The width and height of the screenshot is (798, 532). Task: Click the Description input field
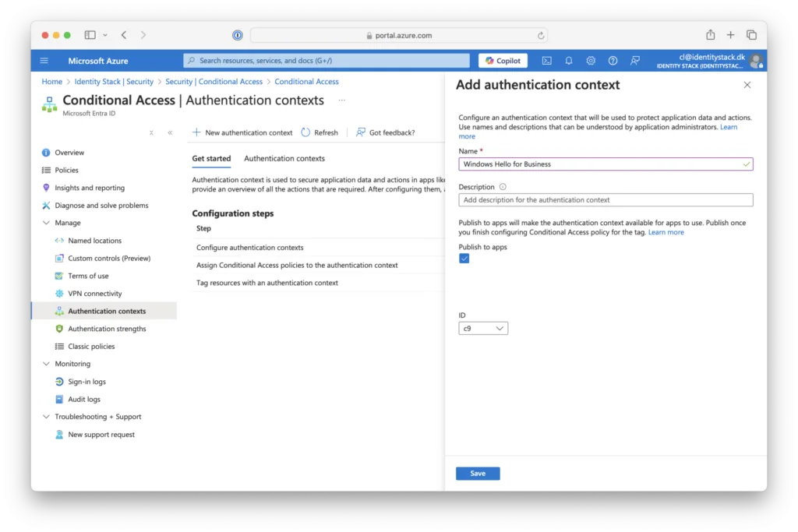[x=606, y=200]
